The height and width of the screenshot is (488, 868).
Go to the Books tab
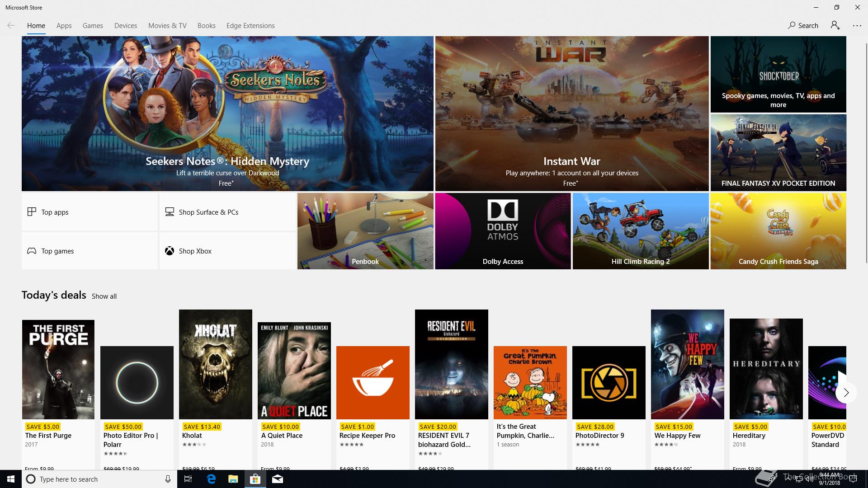(206, 26)
